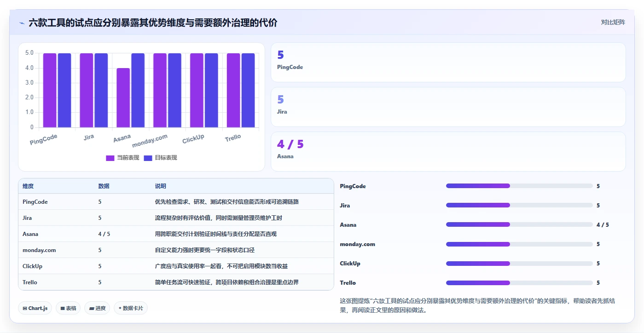Click monday.com in the table's 维度 column
This screenshot has height=333, width=644.
(x=39, y=250)
